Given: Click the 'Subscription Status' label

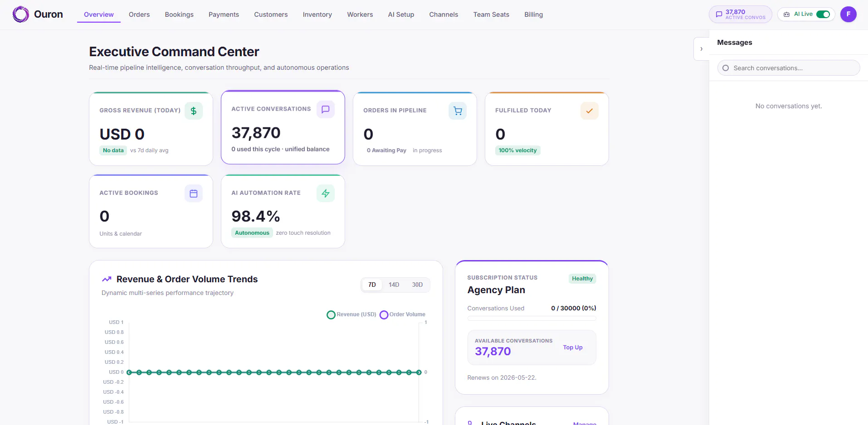Looking at the screenshot, I should pos(502,278).
